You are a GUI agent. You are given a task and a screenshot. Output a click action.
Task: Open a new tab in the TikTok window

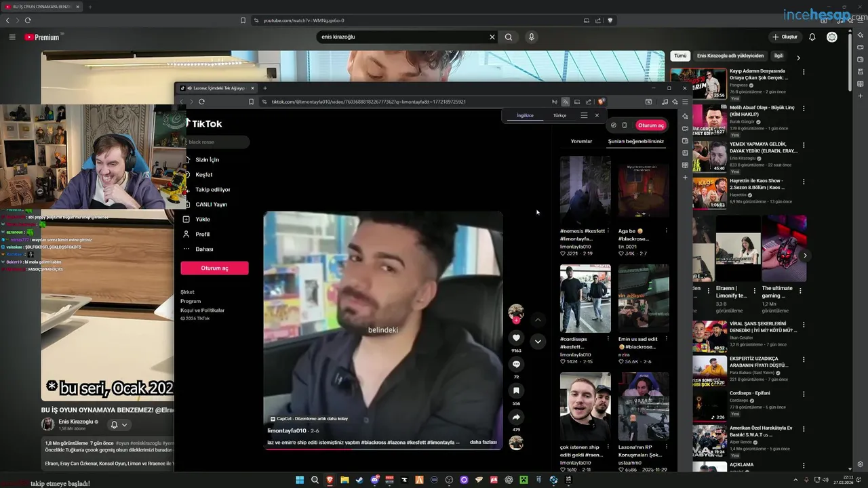[x=265, y=88]
